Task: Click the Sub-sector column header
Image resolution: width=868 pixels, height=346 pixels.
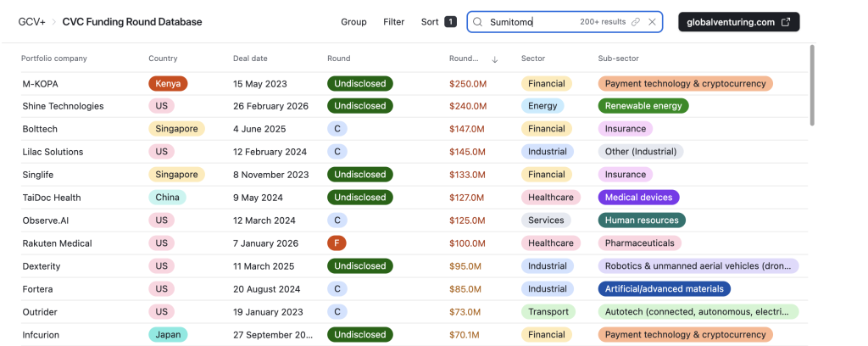Action: click(618, 59)
